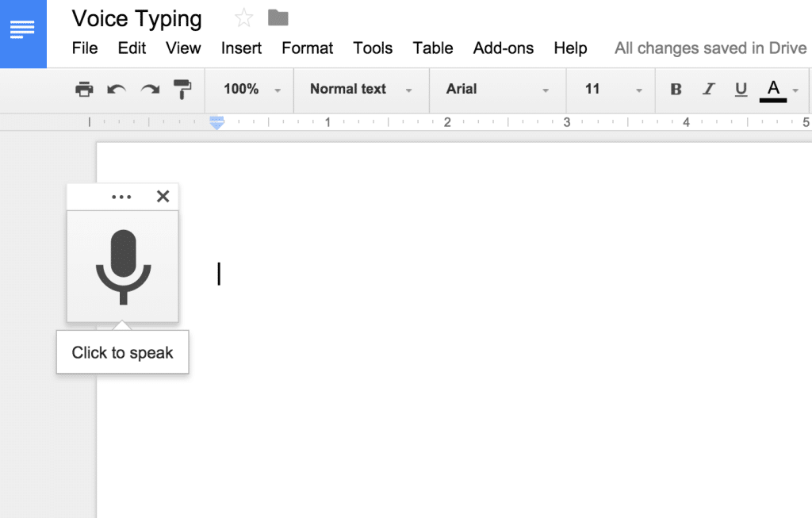
Task: Select the Paint format tool
Action: click(182, 89)
